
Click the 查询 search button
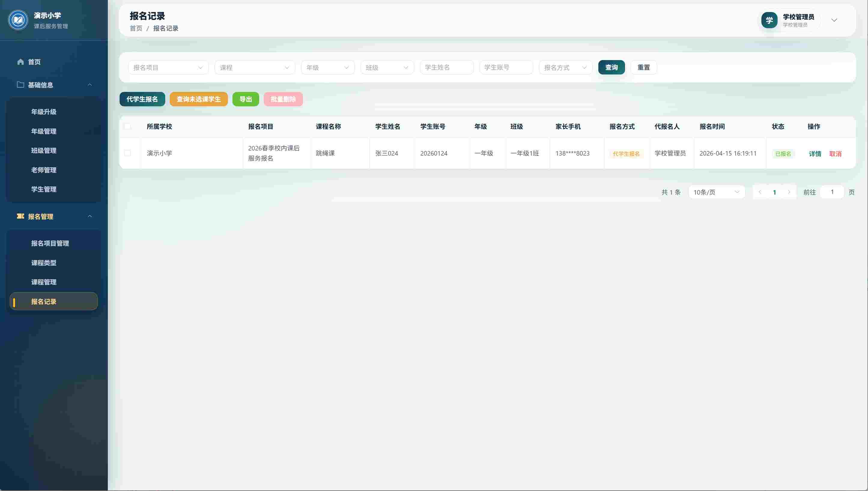(x=612, y=68)
